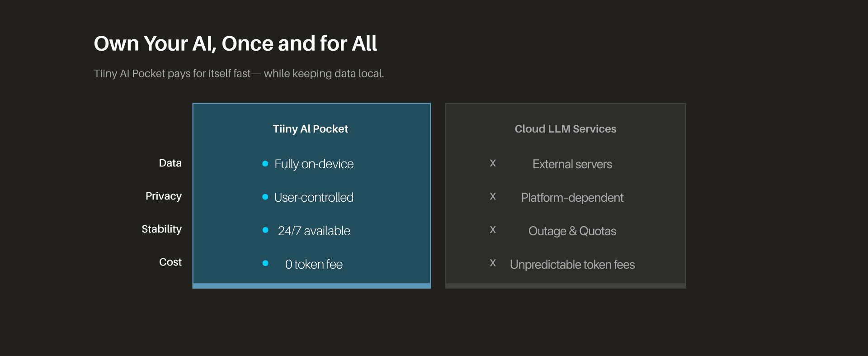Select the "Cloud LLM Services" column header
This screenshot has height=356, width=868.
(565, 129)
